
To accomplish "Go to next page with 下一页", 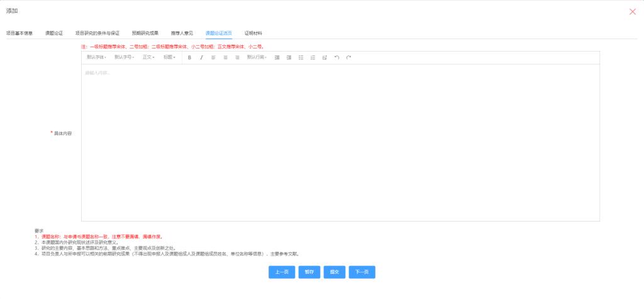I will (362, 272).
